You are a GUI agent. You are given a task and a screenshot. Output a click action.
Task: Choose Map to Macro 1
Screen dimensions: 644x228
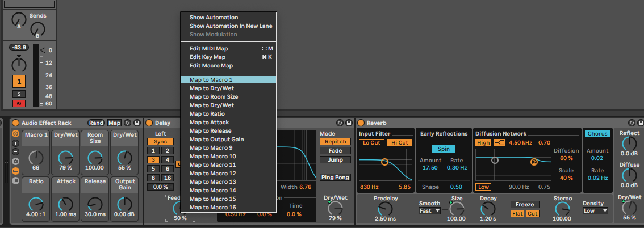click(x=229, y=79)
